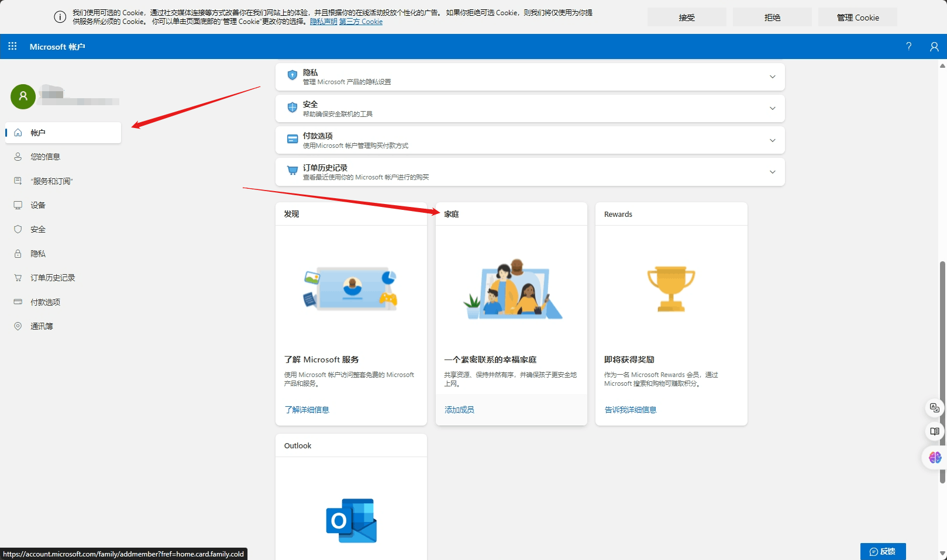Click the scrollbar up arrow
The width and height of the screenshot is (947, 560).
(x=942, y=66)
